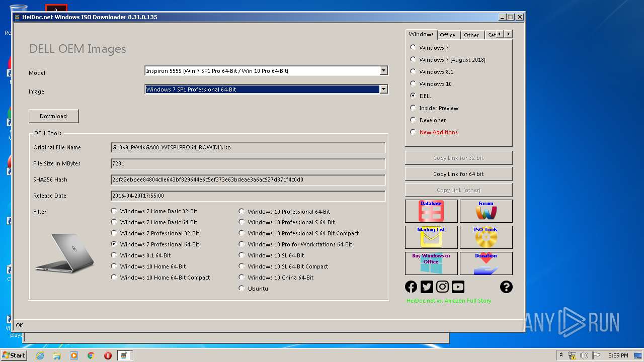Switch to the Other tab
644x362 pixels.
pos(471,35)
